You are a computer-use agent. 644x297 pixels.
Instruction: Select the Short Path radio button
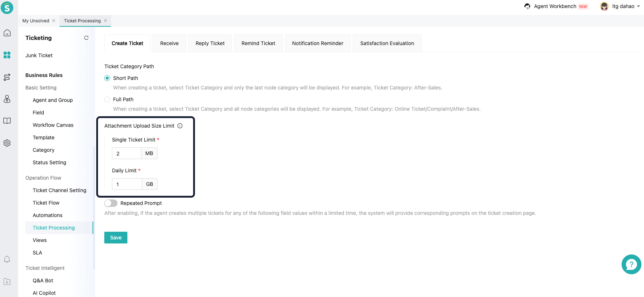[107, 78]
